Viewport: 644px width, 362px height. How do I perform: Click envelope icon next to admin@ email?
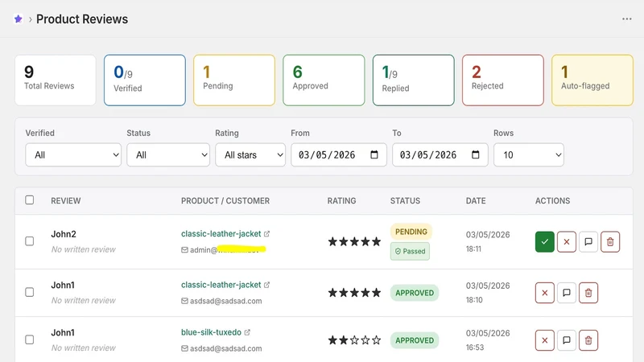[184, 250]
